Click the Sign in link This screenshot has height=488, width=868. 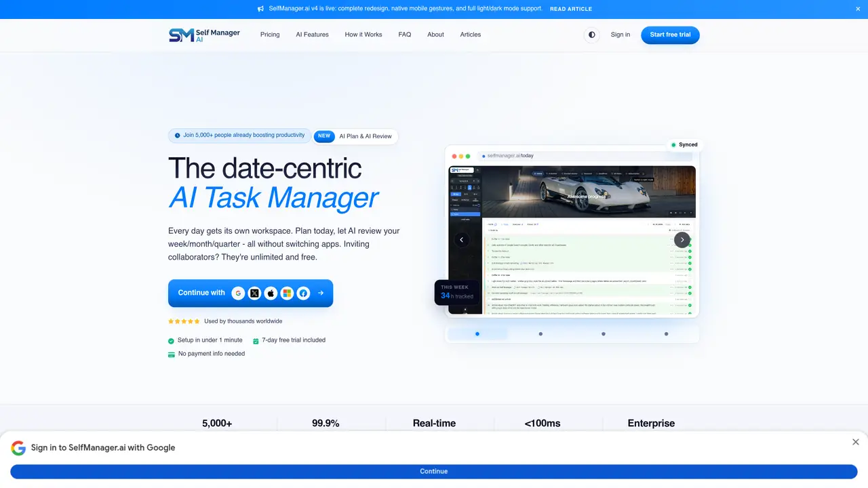click(x=620, y=35)
